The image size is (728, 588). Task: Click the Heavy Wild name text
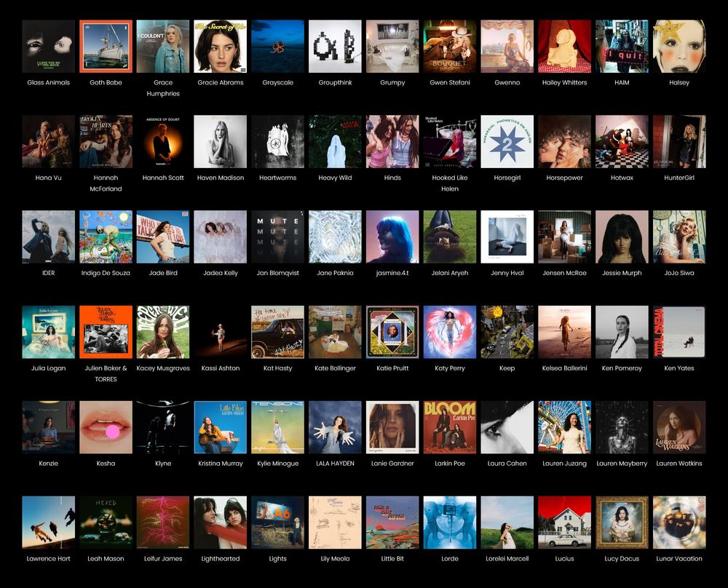point(335,178)
